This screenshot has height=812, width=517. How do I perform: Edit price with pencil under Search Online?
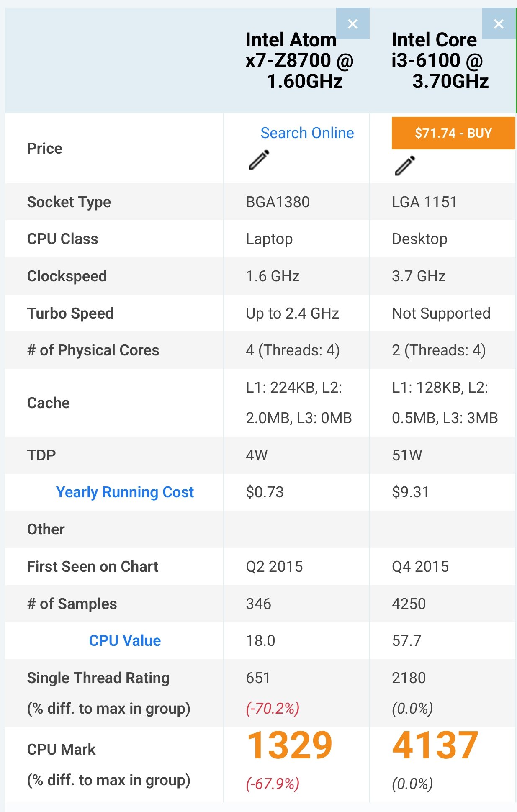tap(259, 160)
